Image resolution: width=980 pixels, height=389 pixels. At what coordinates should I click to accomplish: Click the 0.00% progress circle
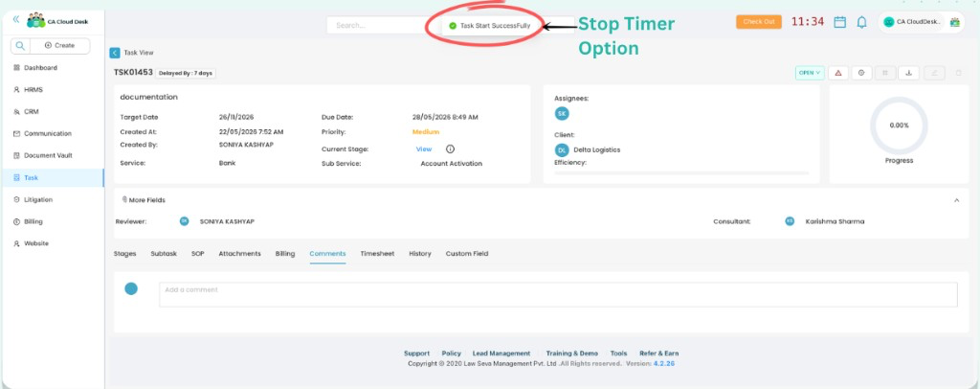[x=899, y=126]
